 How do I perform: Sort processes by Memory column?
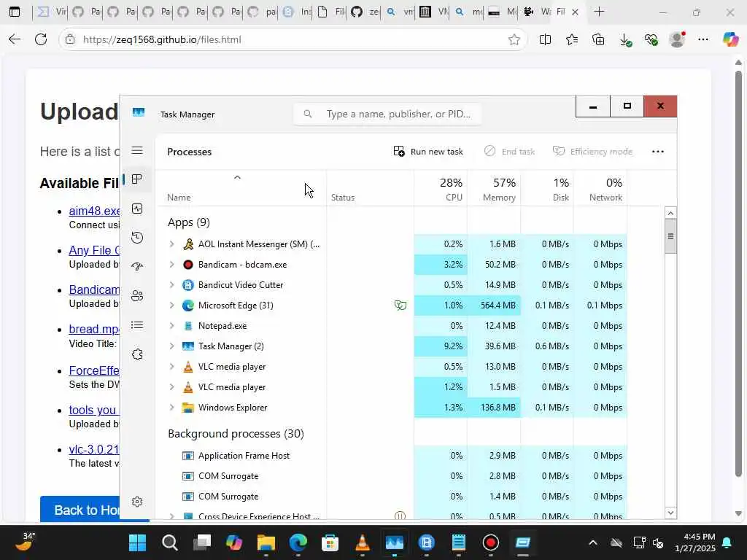(x=494, y=189)
